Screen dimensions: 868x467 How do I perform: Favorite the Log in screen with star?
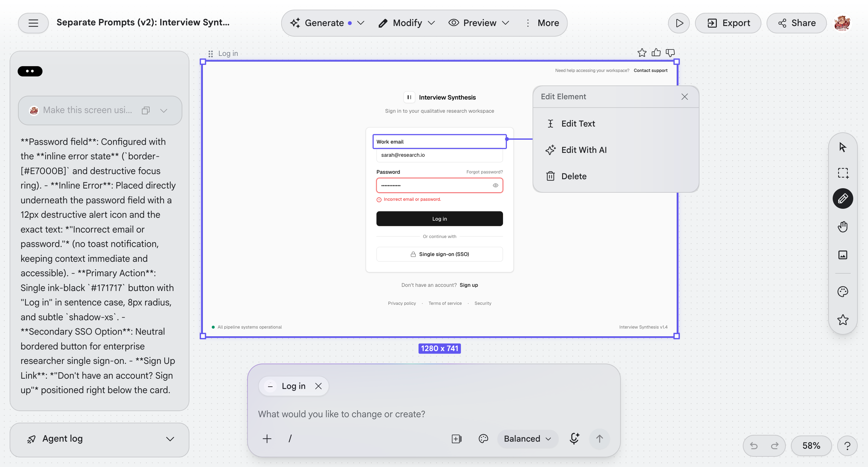point(642,53)
